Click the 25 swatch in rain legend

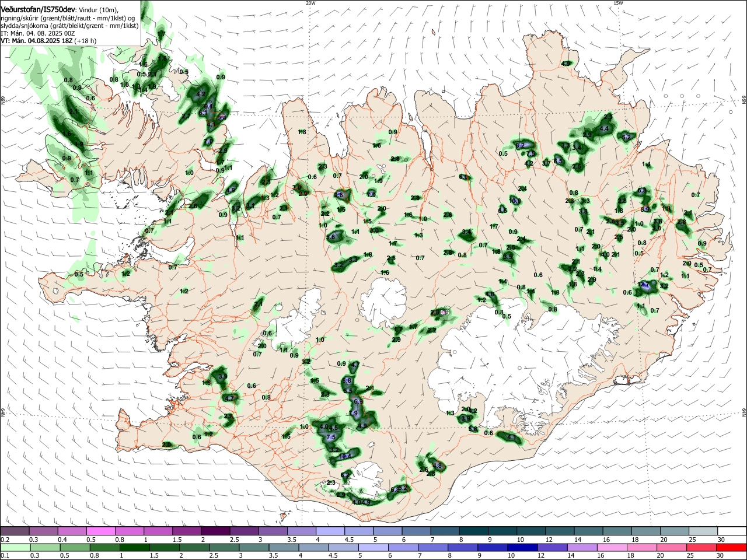pyautogui.click(x=703, y=548)
